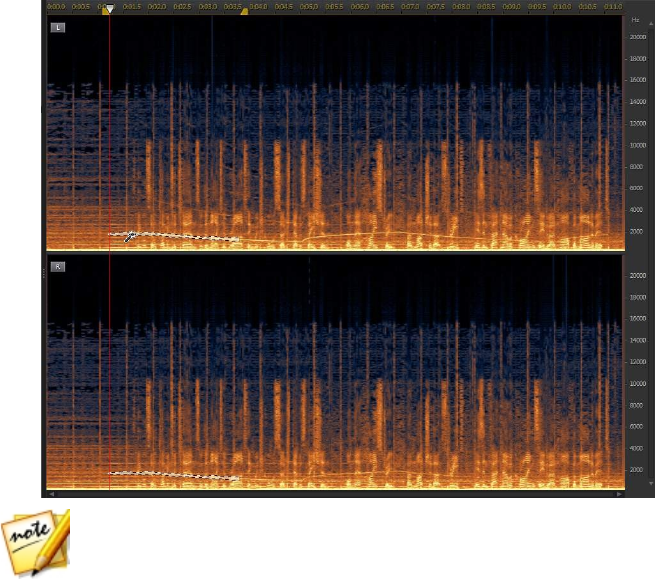Click the Hz label above the frequency scale
The height and width of the screenshot is (579, 655).
635,20
